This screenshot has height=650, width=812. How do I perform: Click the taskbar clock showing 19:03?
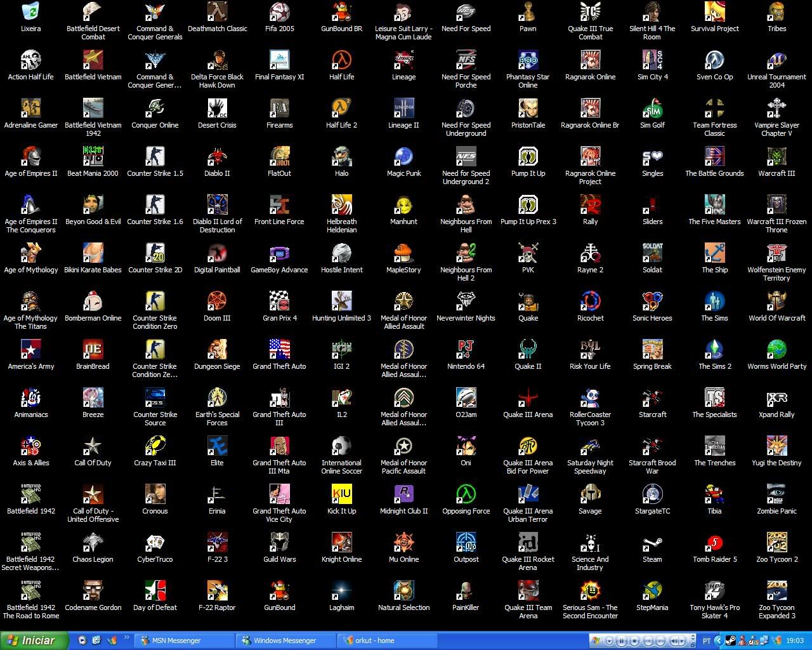[x=795, y=641]
